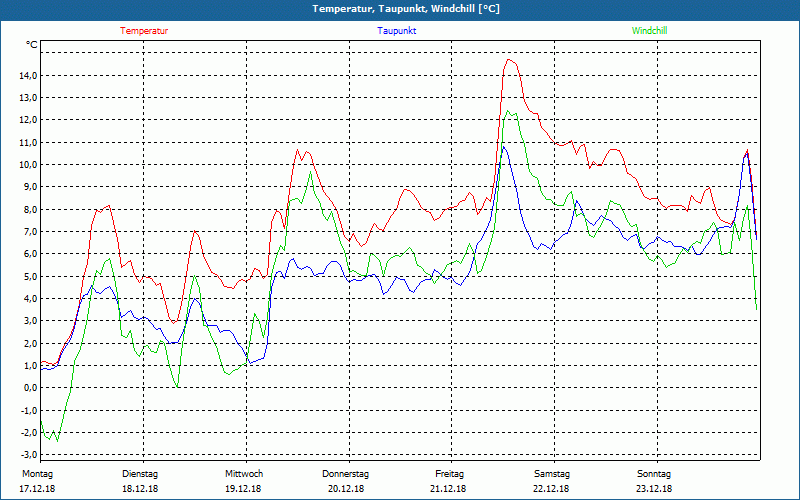Click the date 19.12.18

pos(243,489)
